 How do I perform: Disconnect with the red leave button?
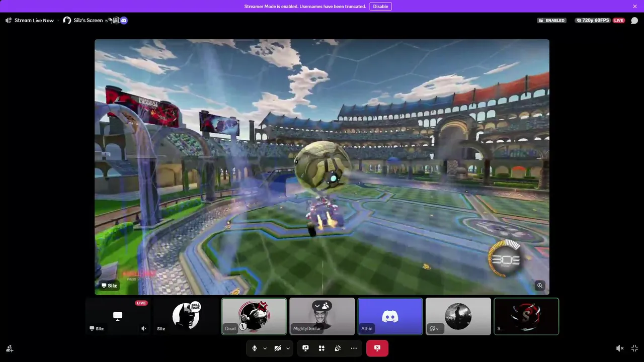click(x=377, y=348)
